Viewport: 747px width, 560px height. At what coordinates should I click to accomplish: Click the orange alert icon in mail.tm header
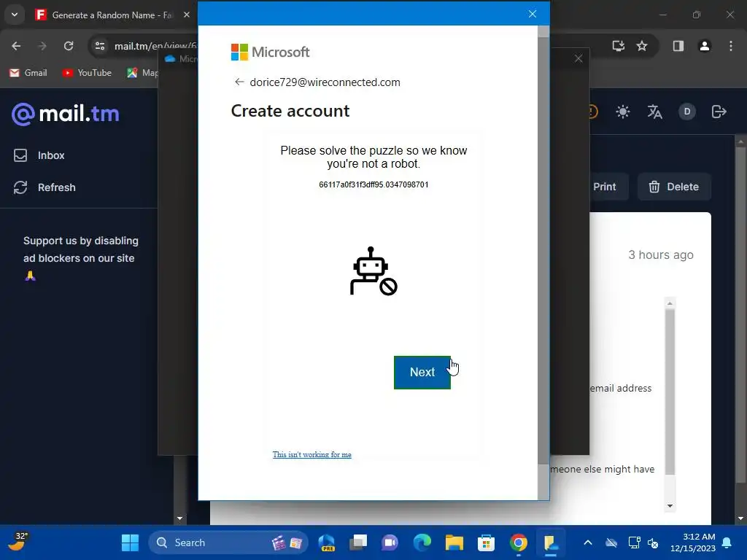coord(592,112)
